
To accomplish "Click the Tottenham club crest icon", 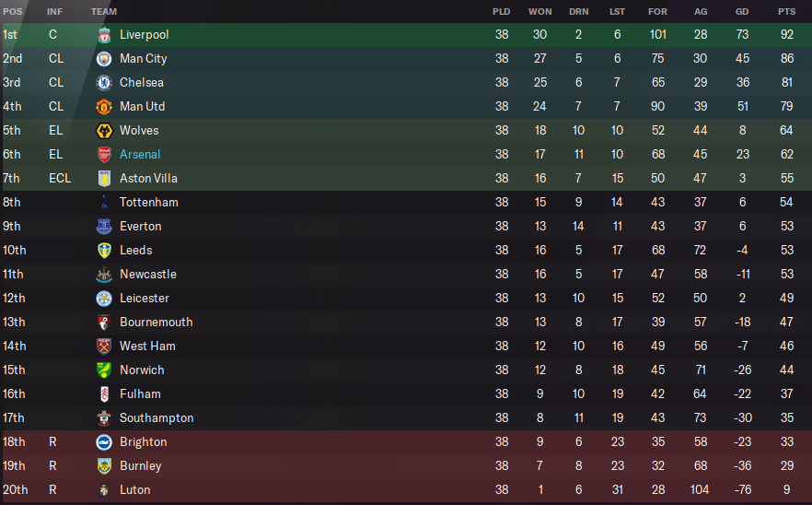I will [x=104, y=202].
